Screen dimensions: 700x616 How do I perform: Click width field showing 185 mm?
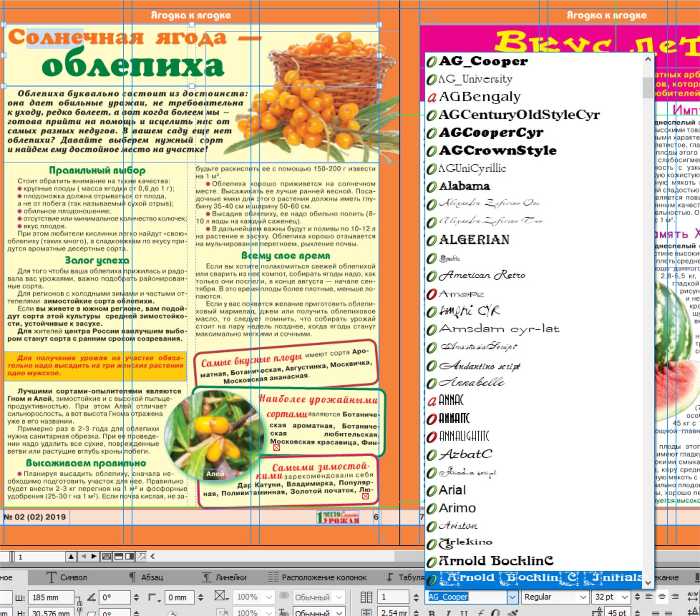[51, 597]
